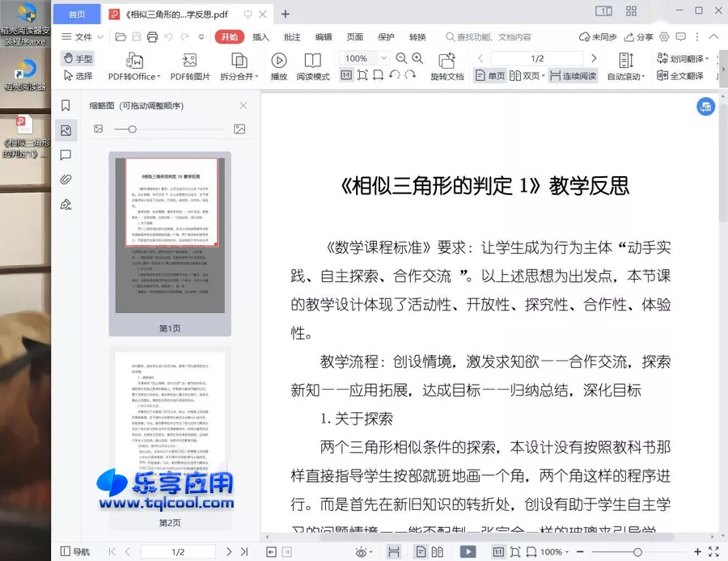This screenshot has height=561, width=728.
Task: Activate the Select tool (选择)
Action: 78,76
